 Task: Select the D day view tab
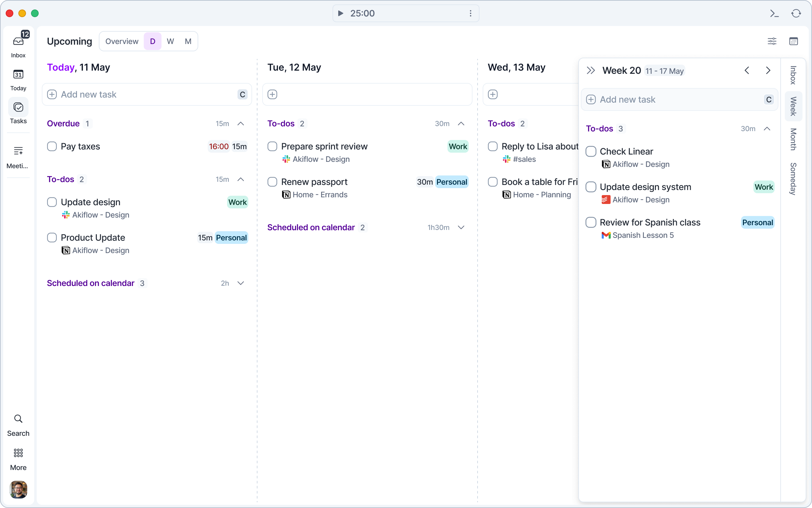point(153,41)
